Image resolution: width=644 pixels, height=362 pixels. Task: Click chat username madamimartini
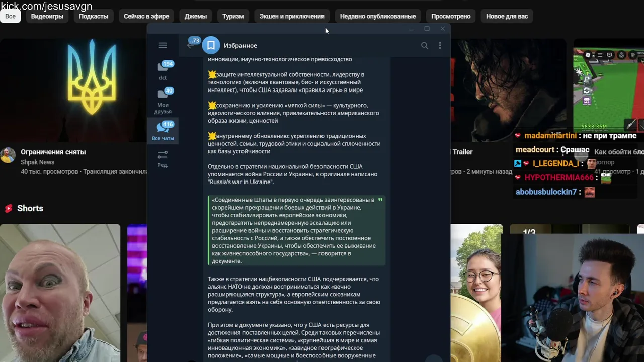(x=550, y=136)
